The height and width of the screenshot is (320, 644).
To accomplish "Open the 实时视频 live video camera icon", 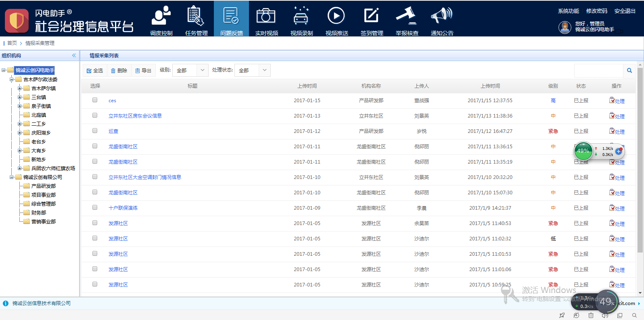I will [266, 20].
